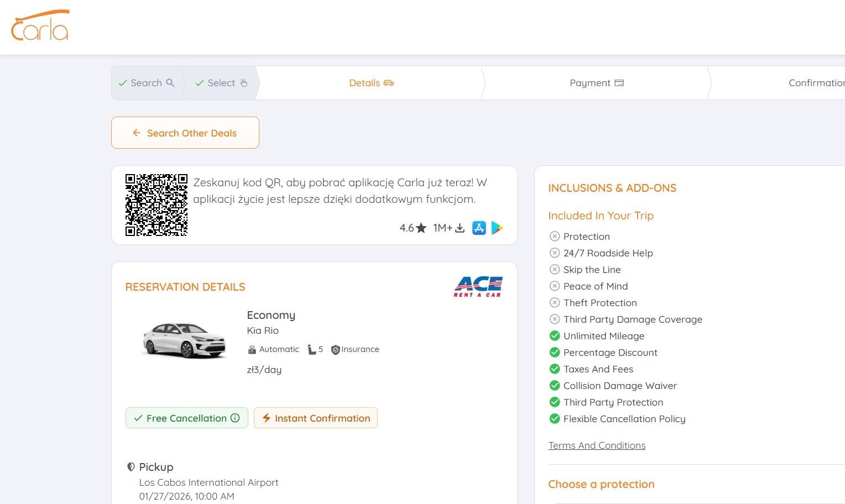Click the Free Cancellation info icon

(x=235, y=418)
